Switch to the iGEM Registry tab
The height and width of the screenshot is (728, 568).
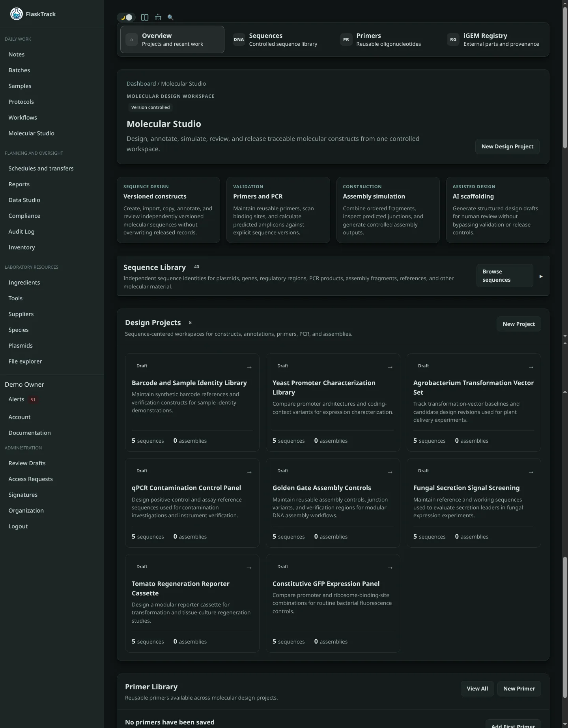[494, 39]
